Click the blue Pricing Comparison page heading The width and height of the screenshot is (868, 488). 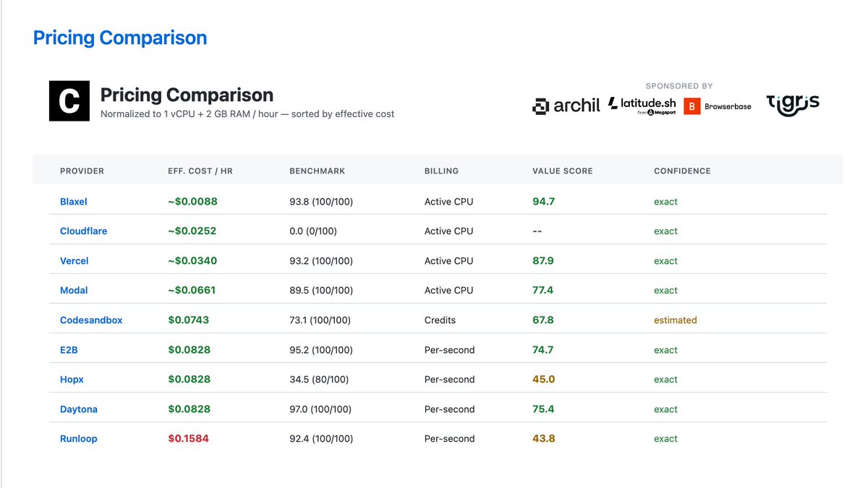120,38
